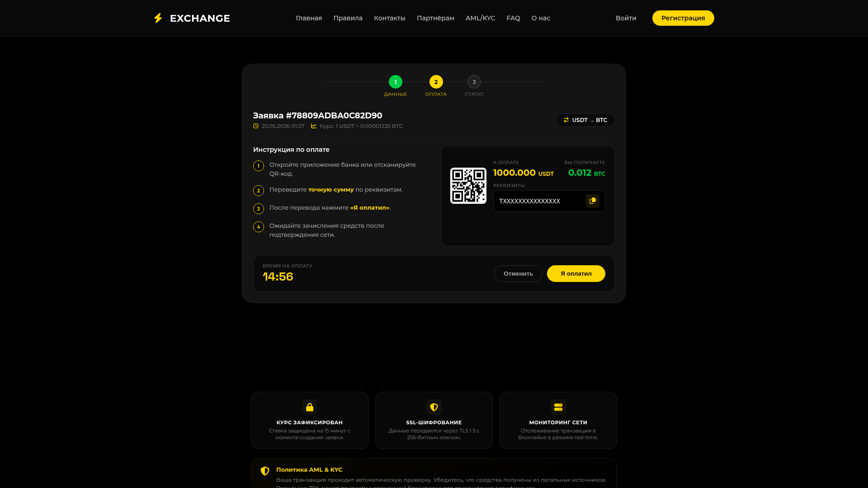Click the EXCHANGE brand name

(x=200, y=18)
